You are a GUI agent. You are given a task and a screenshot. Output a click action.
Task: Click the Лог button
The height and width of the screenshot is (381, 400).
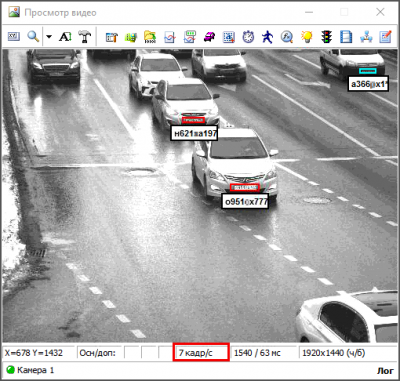point(385,371)
